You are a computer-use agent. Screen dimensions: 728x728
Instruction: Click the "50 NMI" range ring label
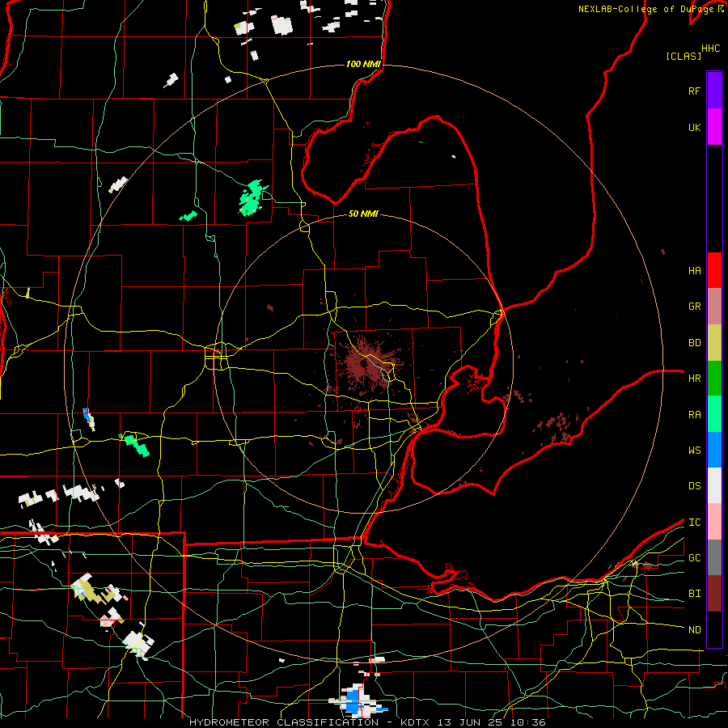(363, 214)
